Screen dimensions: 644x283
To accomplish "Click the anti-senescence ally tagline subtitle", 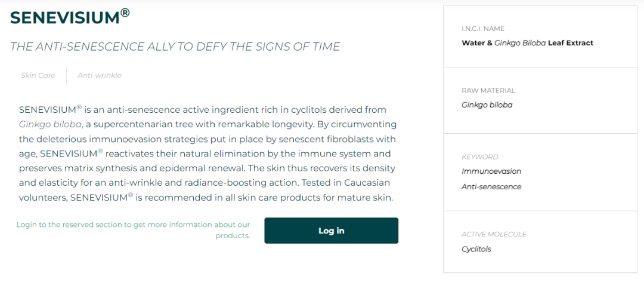I will (x=175, y=47).
